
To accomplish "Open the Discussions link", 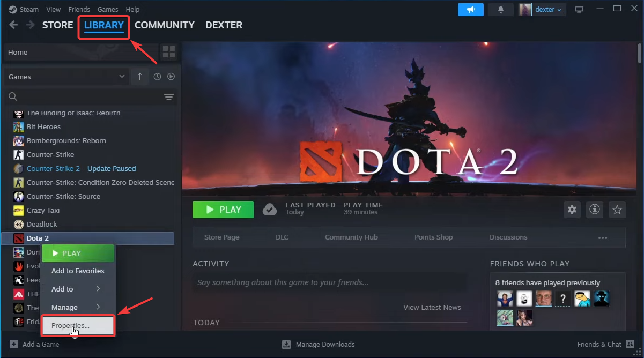I will coord(508,237).
